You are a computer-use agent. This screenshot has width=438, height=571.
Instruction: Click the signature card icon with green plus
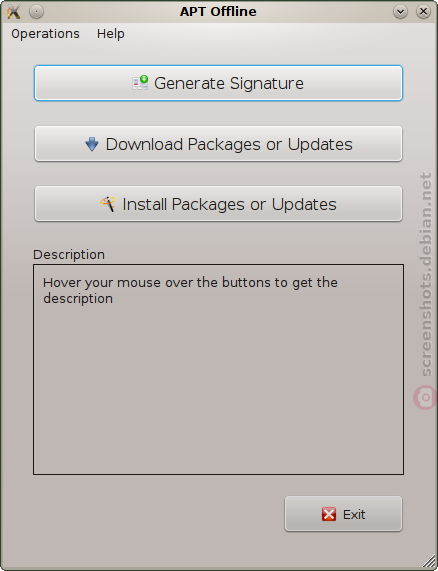[140, 83]
